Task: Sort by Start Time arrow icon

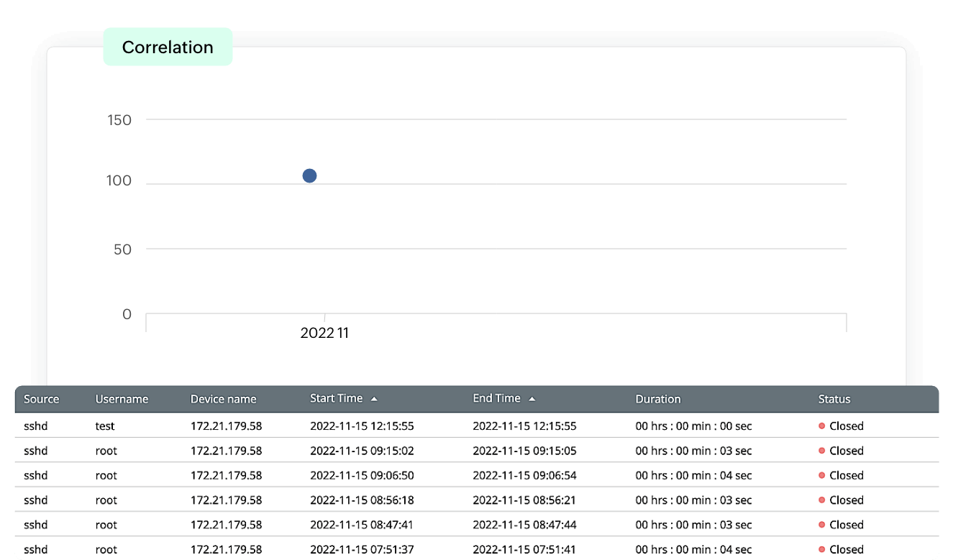Action: point(374,398)
